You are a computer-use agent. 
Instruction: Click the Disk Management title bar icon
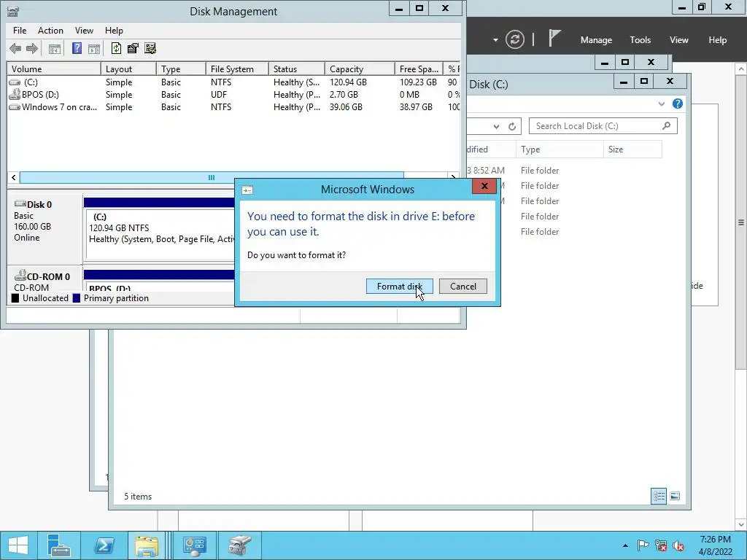[x=13, y=12]
